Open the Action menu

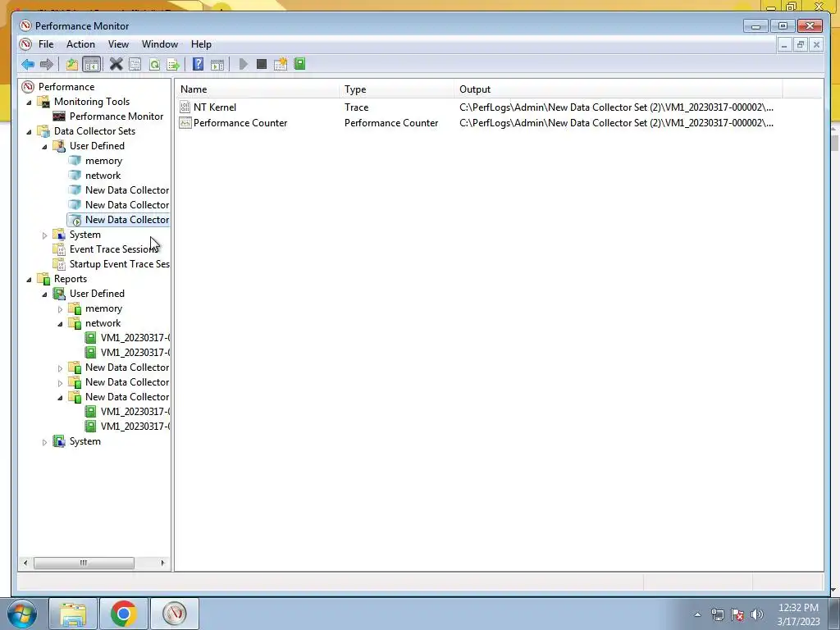(80, 44)
